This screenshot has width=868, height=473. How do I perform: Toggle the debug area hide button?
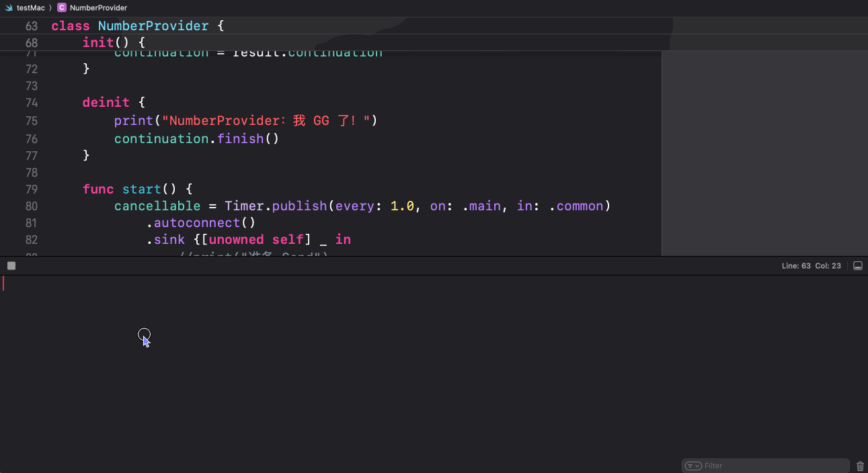pyautogui.click(x=858, y=266)
